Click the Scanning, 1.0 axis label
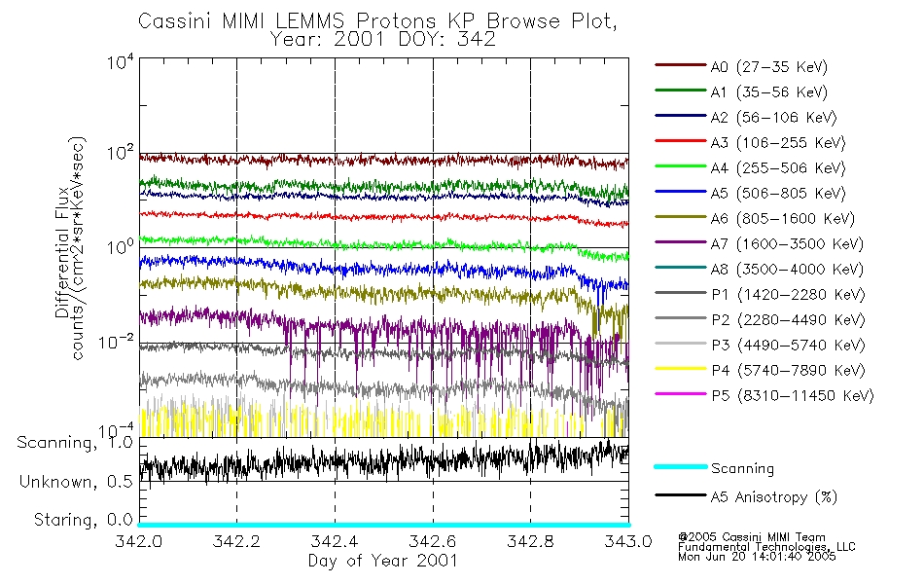This screenshot has width=924, height=584. tap(75, 443)
